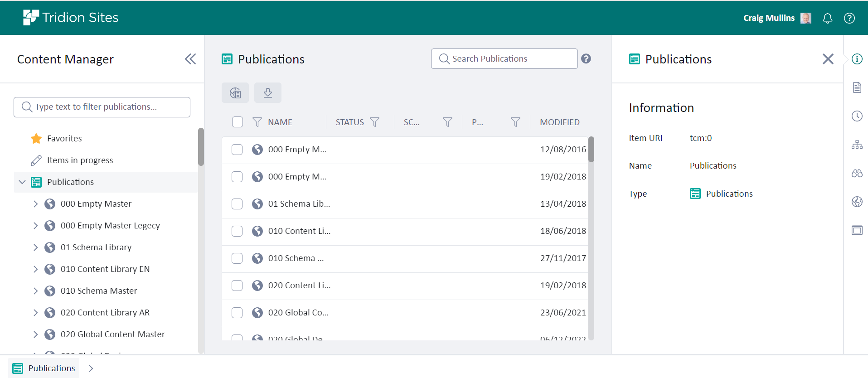Click globe icon of 020 Global Co... row
868x378 pixels.
(257, 313)
